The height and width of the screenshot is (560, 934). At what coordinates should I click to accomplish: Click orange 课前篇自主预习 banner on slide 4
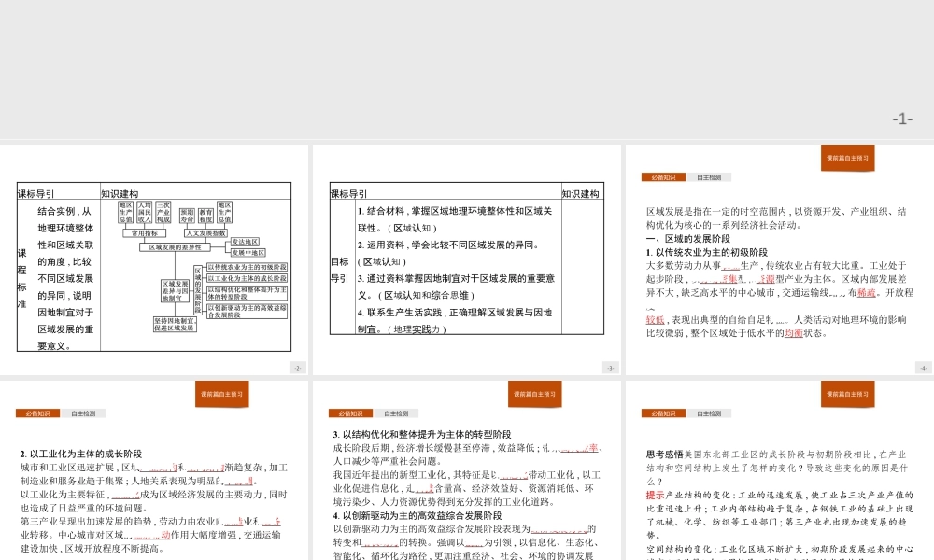point(847,158)
